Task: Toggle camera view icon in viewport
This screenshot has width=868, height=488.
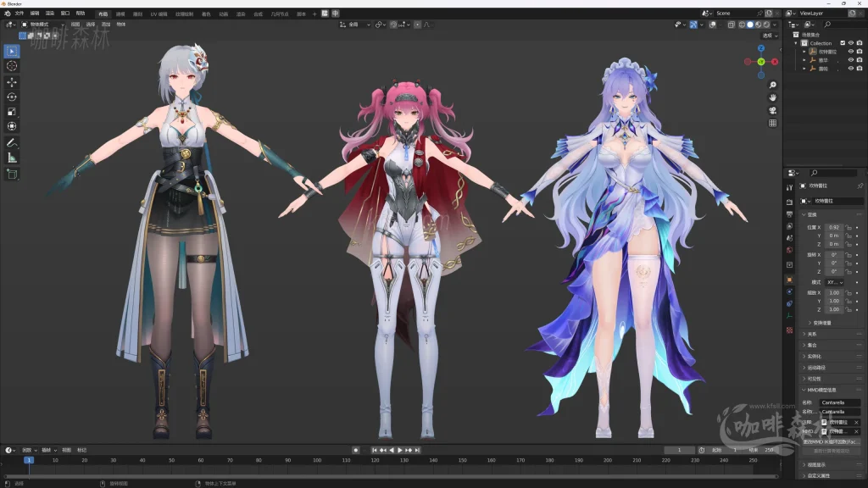Action: point(773,111)
